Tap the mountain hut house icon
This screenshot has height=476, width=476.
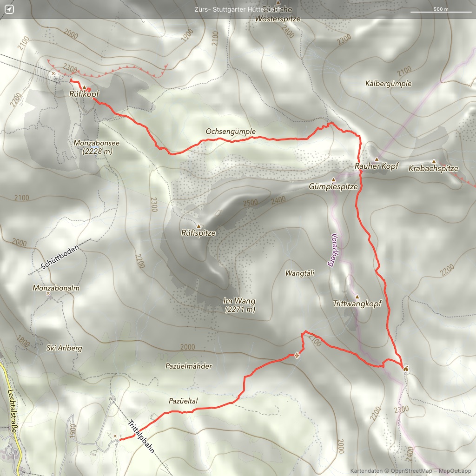pyautogui.click(x=406, y=370)
